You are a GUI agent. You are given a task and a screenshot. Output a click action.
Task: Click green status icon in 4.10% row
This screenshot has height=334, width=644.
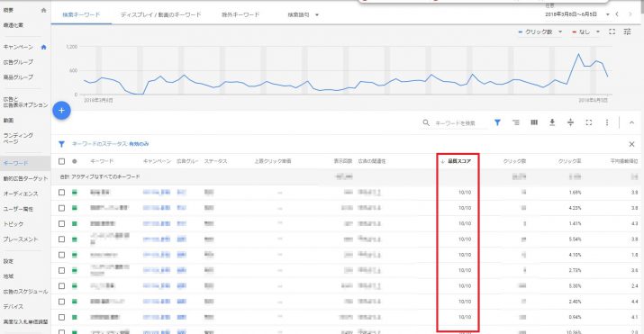click(75, 255)
